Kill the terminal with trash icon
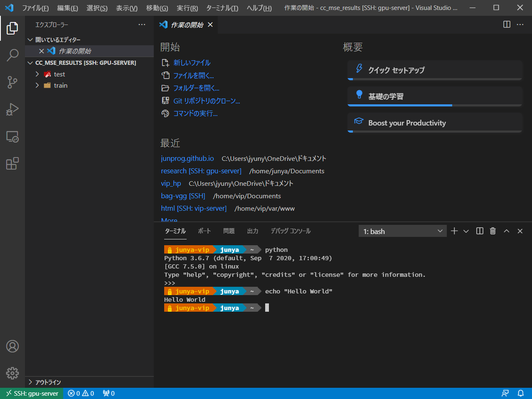Screen dimensions: 532x399 (493, 231)
